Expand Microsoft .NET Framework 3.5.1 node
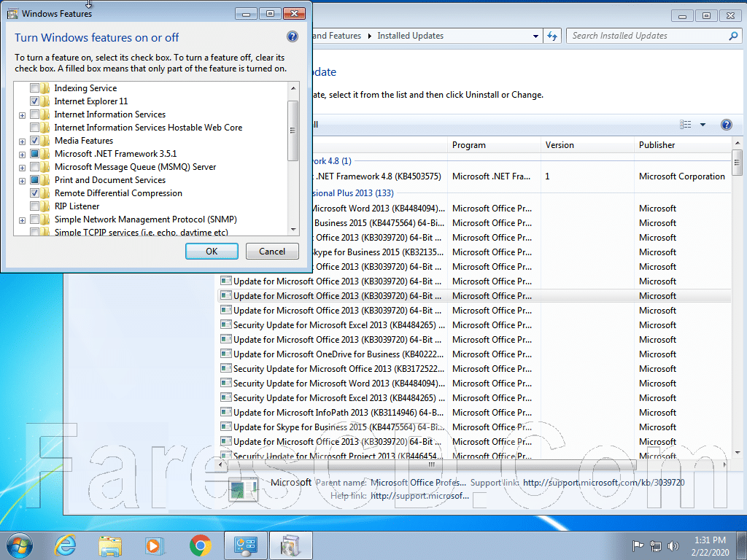747x560 pixels. pyautogui.click(x=22, y=155)
